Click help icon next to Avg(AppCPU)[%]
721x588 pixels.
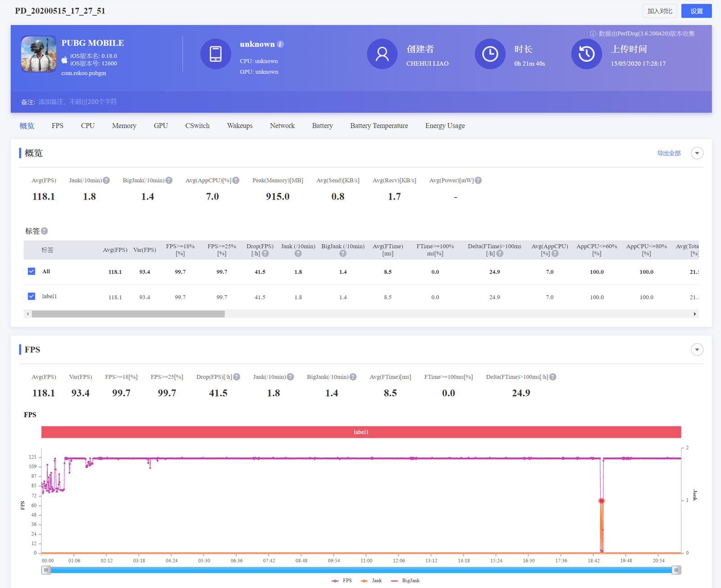coord(236,180)
